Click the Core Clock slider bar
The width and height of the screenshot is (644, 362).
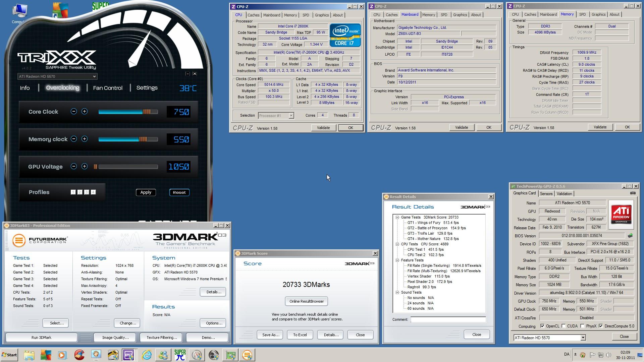(128, 112)
